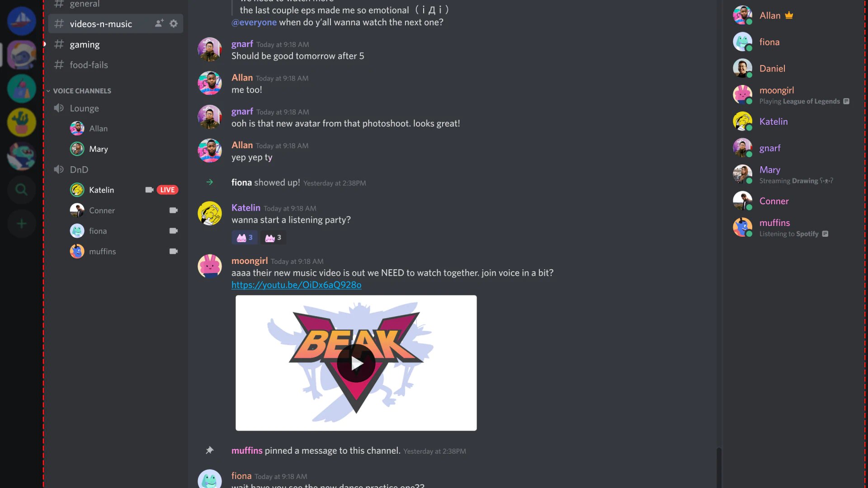Click the LIVE badge next to Katelin
Image resolution: width=868 pixels, height=488 pixels.
pos(167,190)
